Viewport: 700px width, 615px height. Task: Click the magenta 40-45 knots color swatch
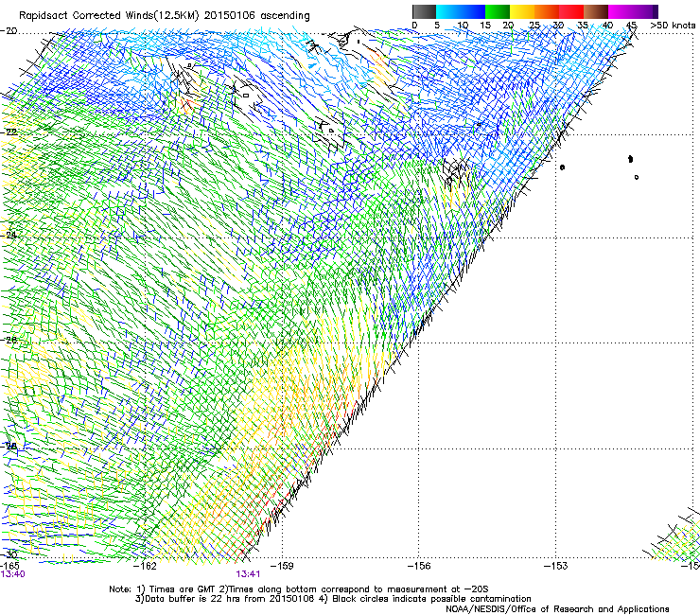tap(621, 11)
